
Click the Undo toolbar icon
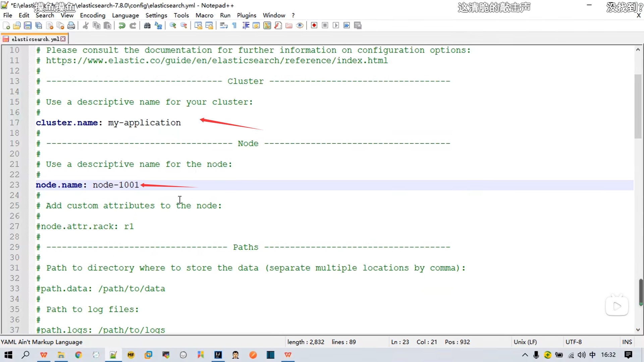point(122,25)
